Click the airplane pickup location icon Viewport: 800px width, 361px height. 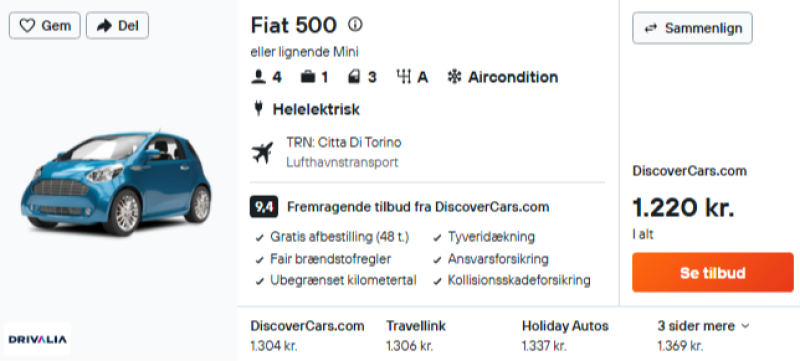tap(262, 152)
